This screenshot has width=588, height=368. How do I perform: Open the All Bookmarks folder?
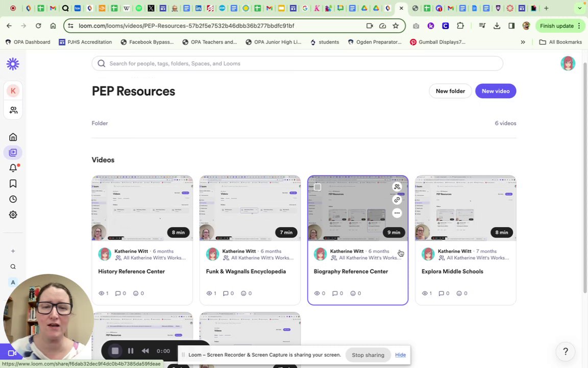(560, 42)
